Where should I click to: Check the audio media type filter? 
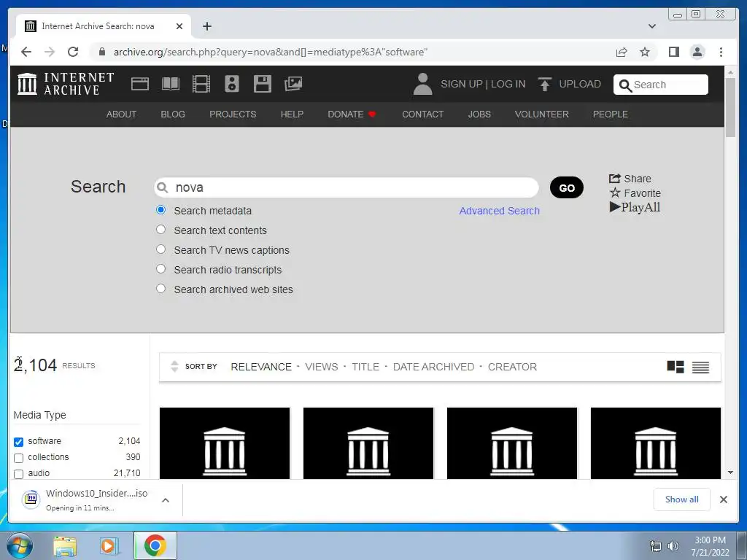pos(18,474)
